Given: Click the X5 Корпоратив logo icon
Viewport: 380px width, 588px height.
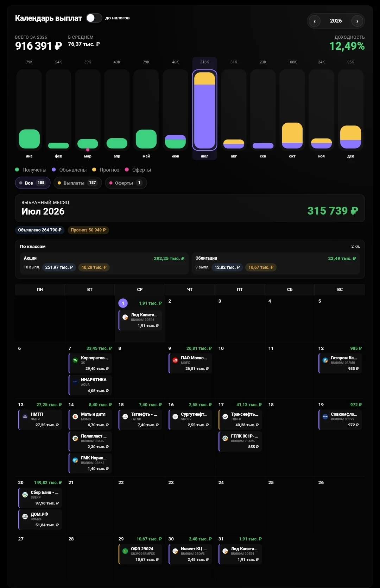Looking at the screenshot, I should [75, 360].
